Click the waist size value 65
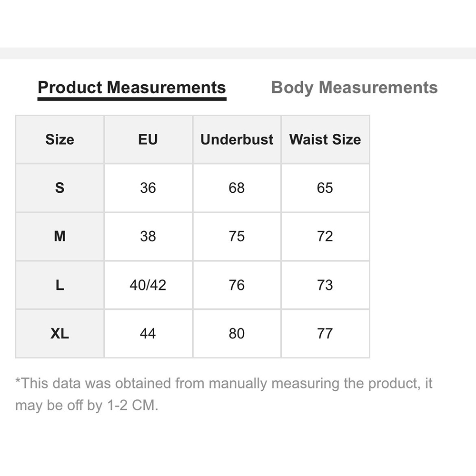The image size is (476, 476). [x=325, y=188]
